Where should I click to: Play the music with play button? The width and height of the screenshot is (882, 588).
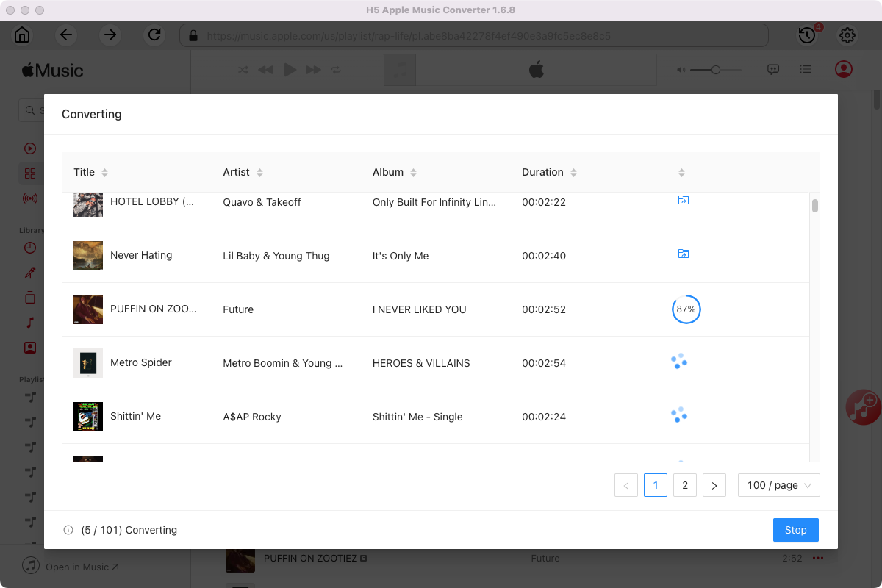coord(290,70)
